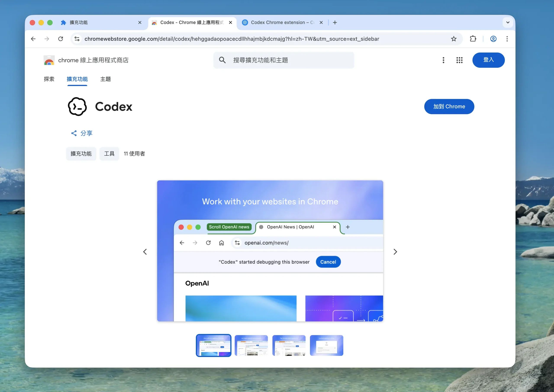Bookmark this page with the star icon
Viewport: 554px width, 392px height.
[454, 39]
